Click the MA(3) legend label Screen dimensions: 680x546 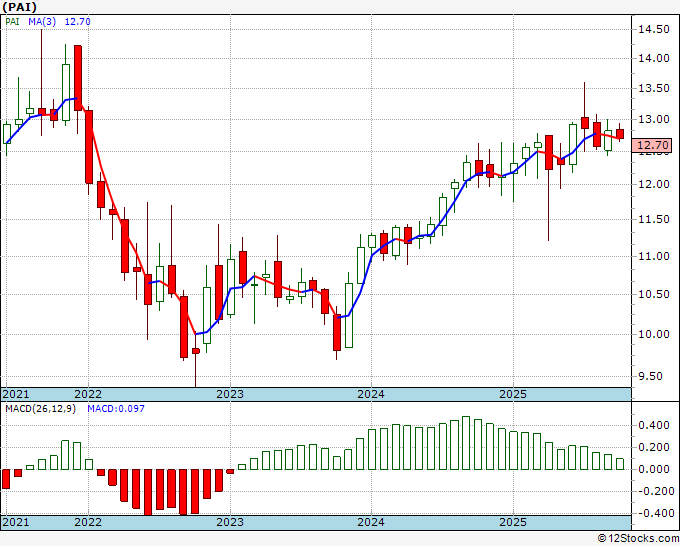[42, 21]
